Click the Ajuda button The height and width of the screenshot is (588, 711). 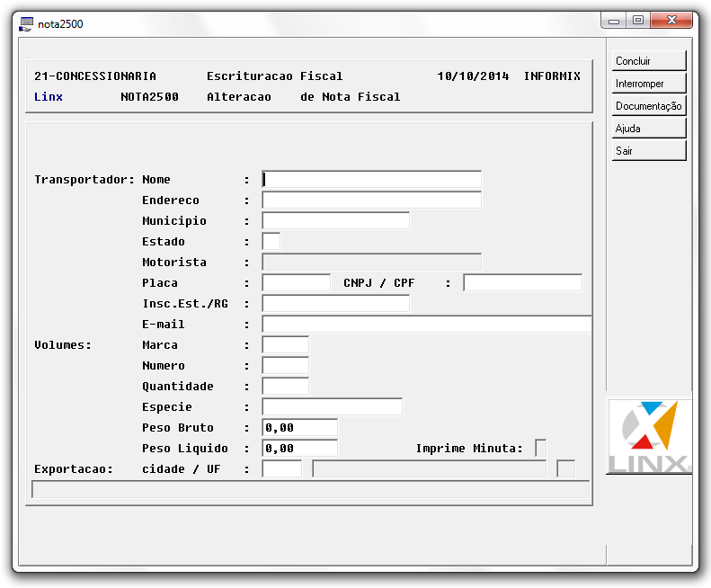[649, 128]
